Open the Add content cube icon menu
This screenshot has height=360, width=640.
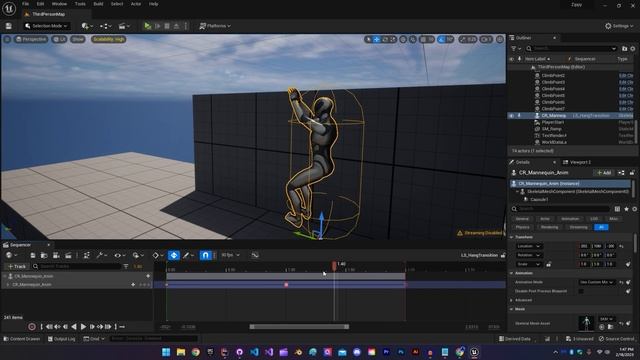tap(87, 26)
